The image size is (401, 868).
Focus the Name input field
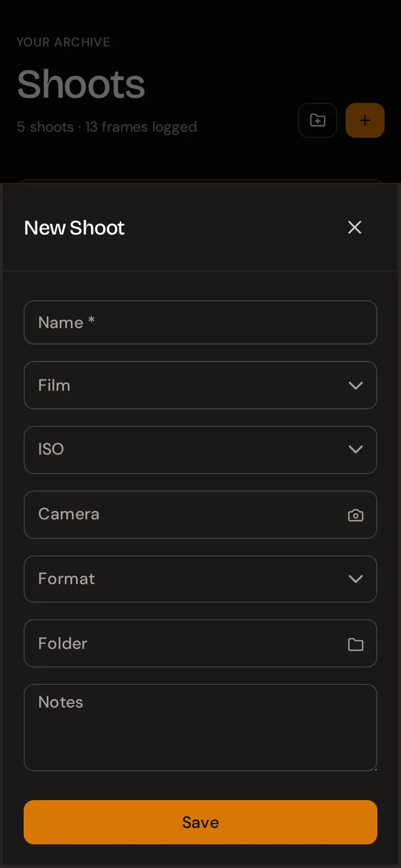[x=200, y=322]
